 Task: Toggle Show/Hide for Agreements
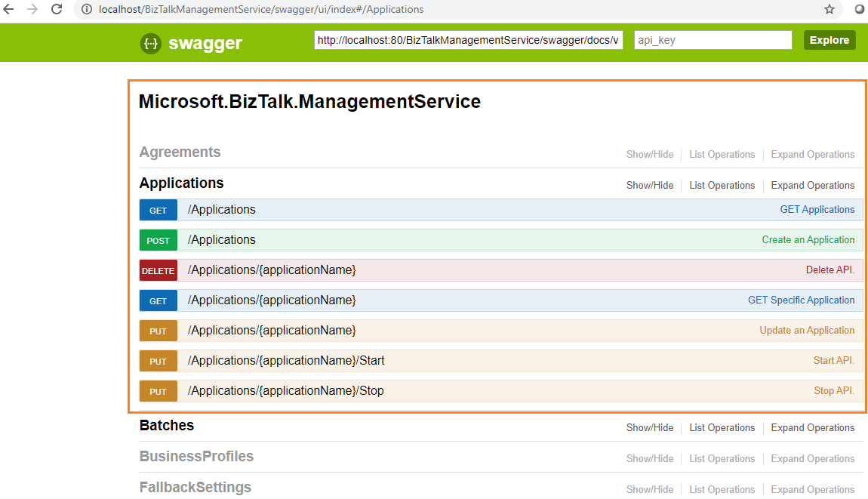[650, 155]
